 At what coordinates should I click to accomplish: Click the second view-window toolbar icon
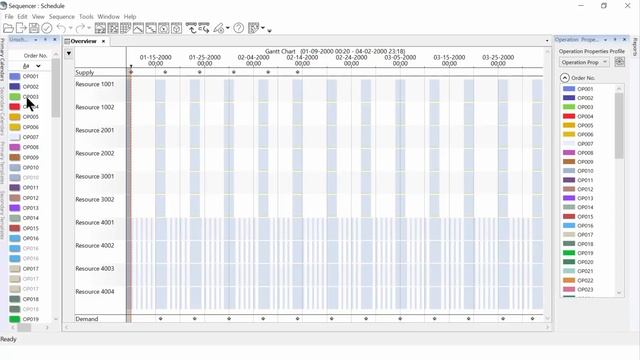[113, 28]
